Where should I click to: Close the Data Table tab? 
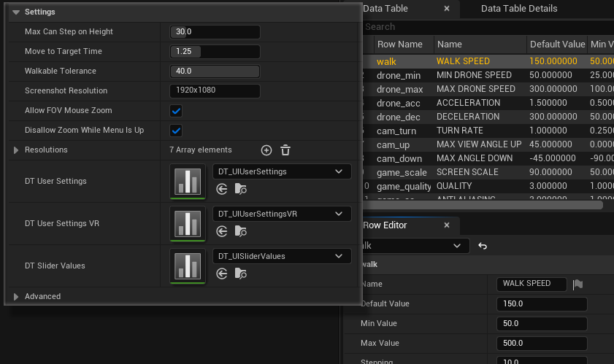446,8
